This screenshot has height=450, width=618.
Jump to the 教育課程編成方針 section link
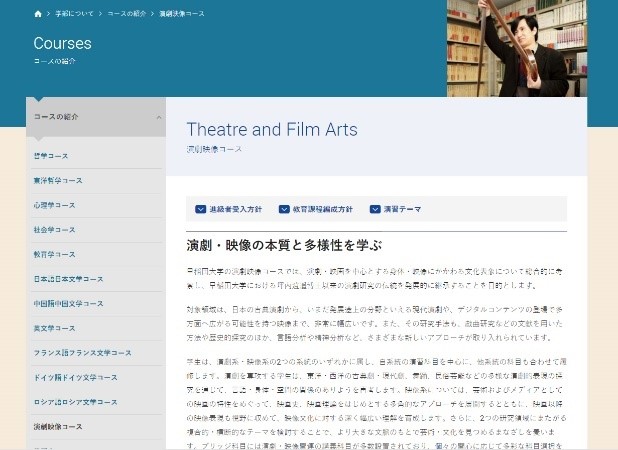pos(322,209)
